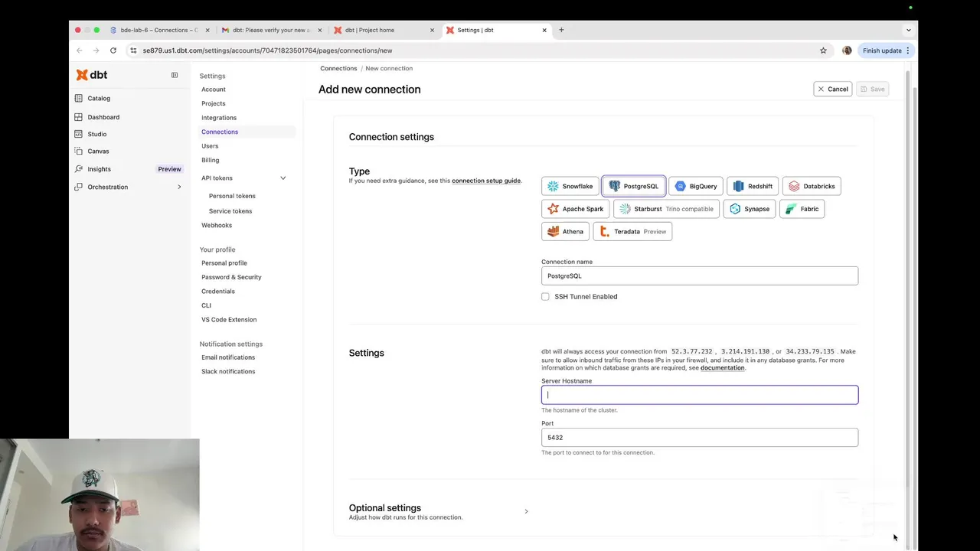
Task: Open Projects settings
Action: point(214,103)
